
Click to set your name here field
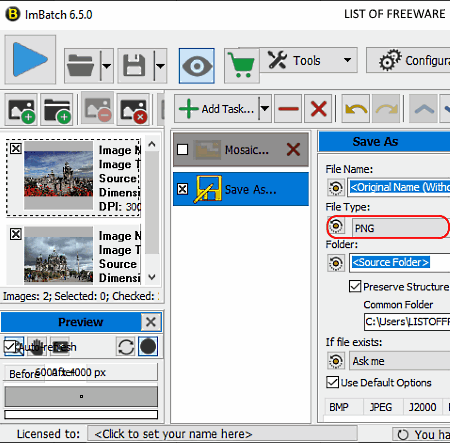coord(222,434)
